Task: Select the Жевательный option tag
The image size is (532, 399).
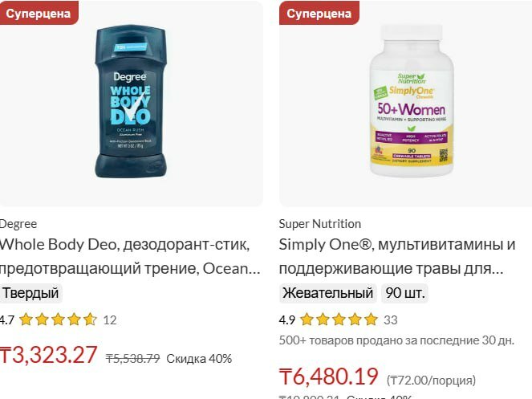Action: pos(327,293)
